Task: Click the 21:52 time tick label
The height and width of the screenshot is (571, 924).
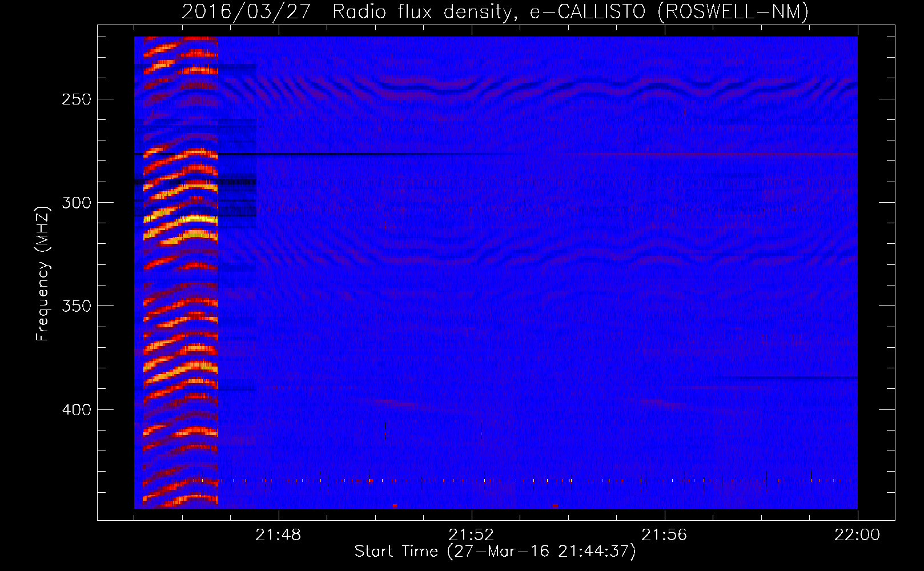Action: click(471, 535)
